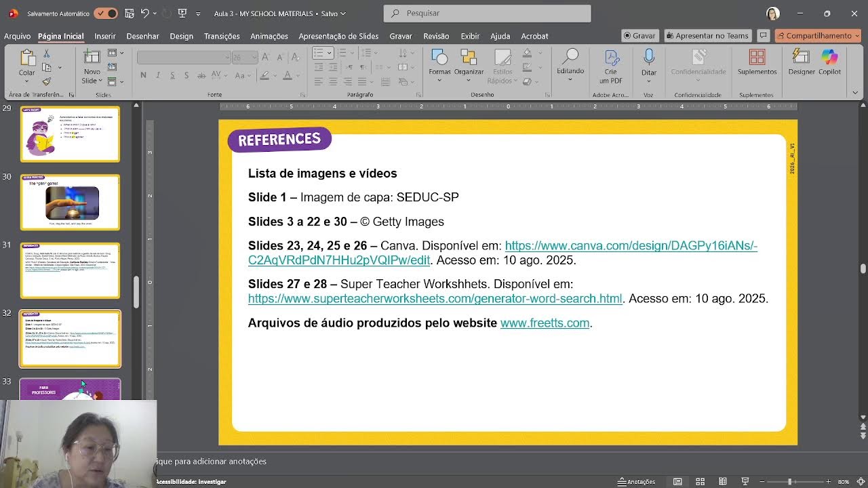
Task: Toggle left text alignment
Action: [318, 82]
